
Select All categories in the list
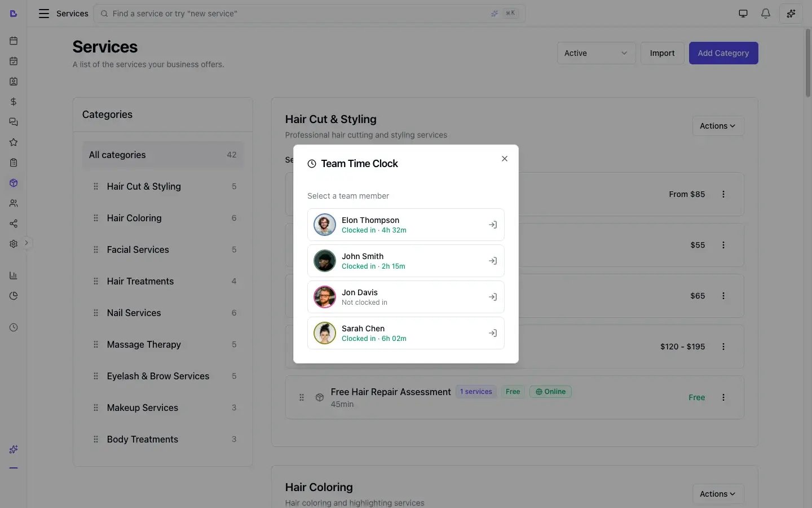pyautogui.click(x=163, y=155)
